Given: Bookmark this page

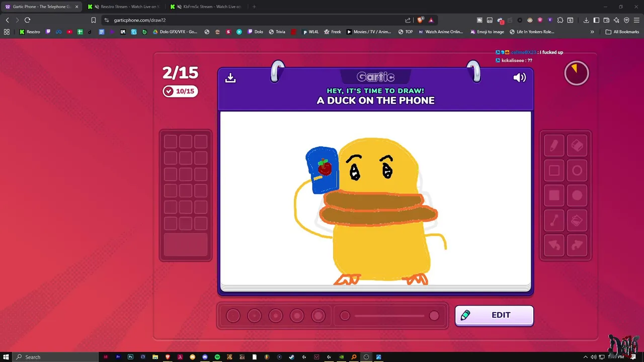Looking at the screenshot, I should [93, 20].
